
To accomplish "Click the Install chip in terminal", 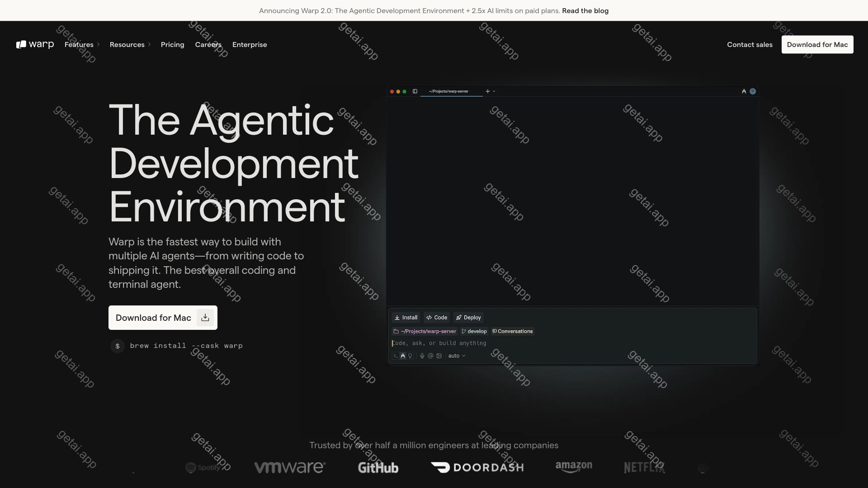I will [406, 318].
